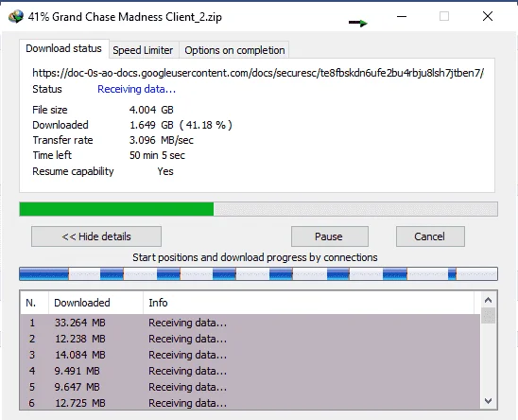The width and height of the screenshot is (518, 420).
Task: Click the transfer rate value 3.096 MB/sec
Action: (x=162, y=140)
